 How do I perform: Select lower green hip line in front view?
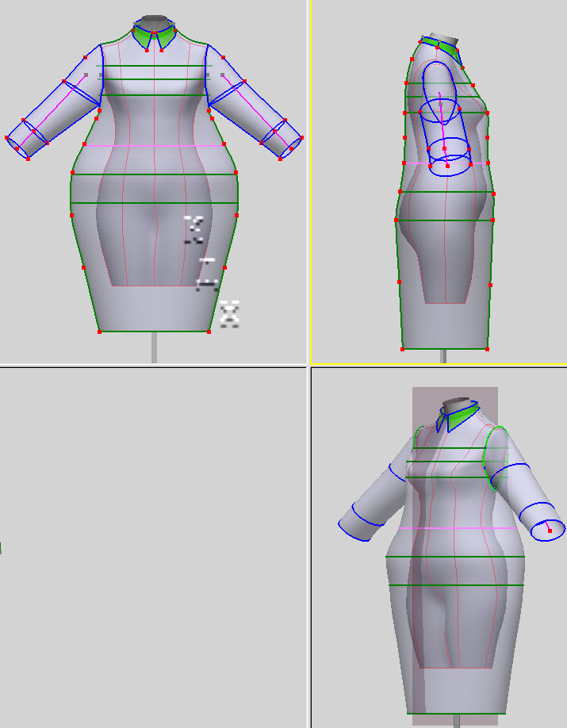pyautogui.click(x=154, y=203)
